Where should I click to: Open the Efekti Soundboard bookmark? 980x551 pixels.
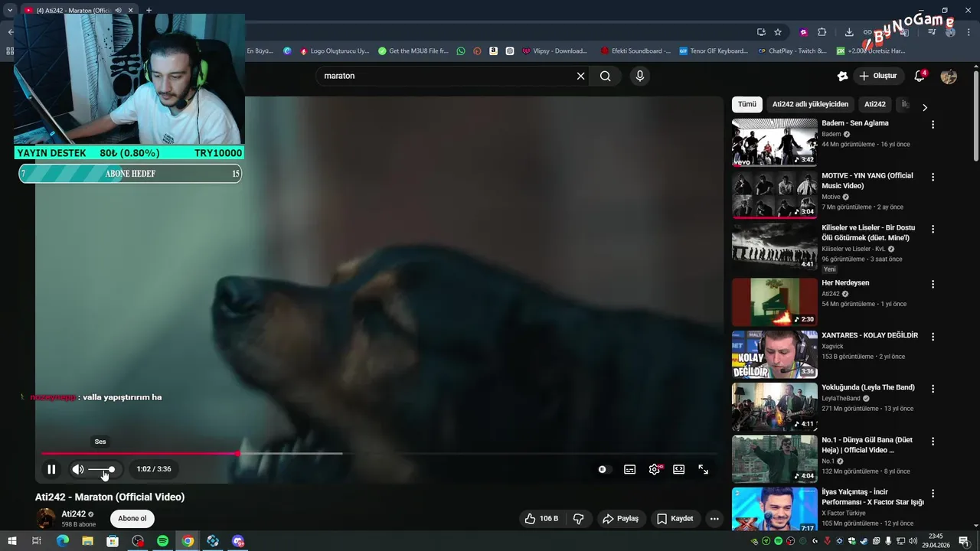coord(635,51)
